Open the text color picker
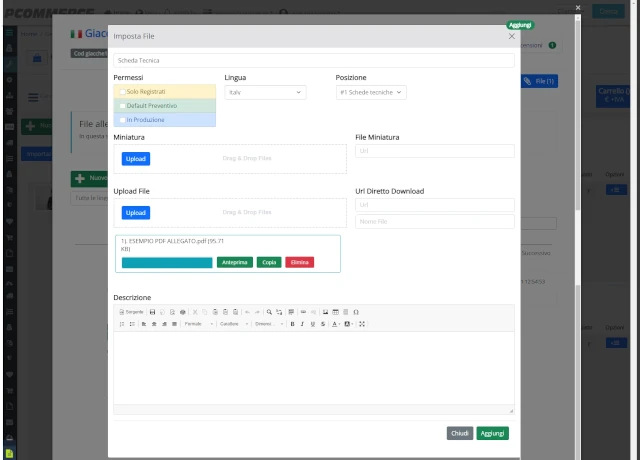The height and width of the screenshot is (460, 640). [x=336, y=324]
